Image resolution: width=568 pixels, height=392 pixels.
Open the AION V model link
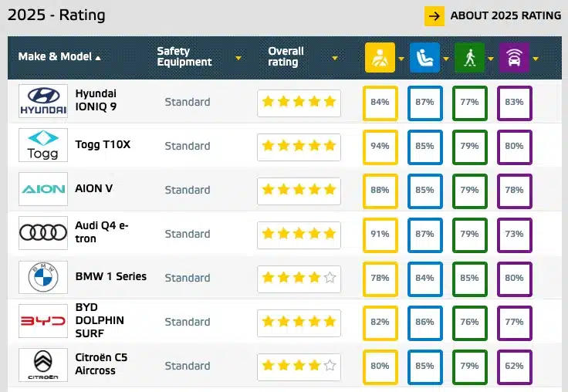click(x=94, y=188)
